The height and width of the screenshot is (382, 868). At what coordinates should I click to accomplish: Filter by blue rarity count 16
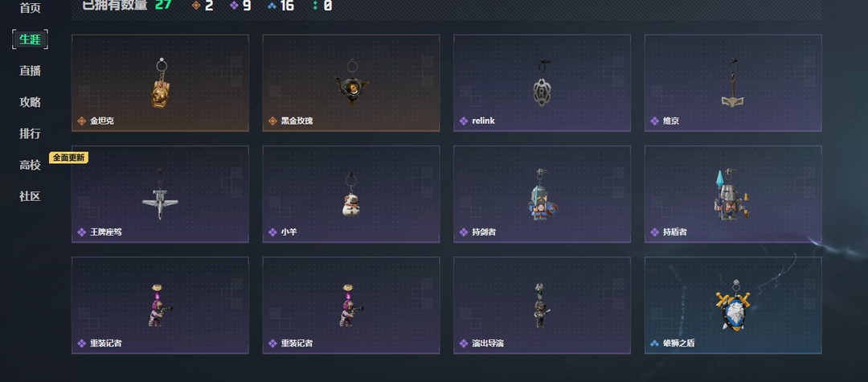tap(280, 6)
